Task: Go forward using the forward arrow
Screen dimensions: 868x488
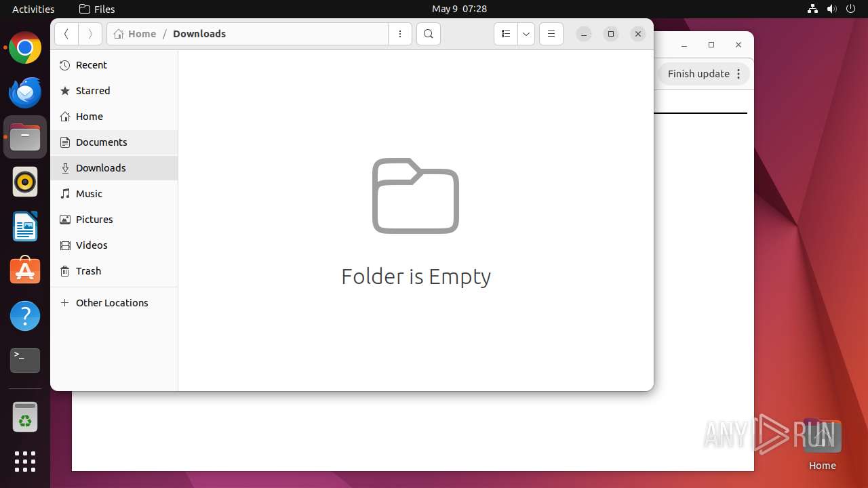Action: [x=90, y=34]
